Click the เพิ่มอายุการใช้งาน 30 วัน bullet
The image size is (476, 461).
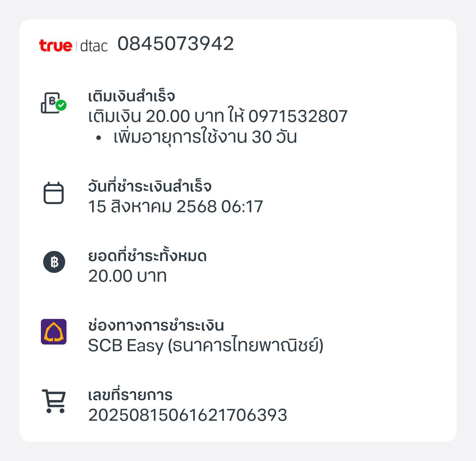click(205, 137)
